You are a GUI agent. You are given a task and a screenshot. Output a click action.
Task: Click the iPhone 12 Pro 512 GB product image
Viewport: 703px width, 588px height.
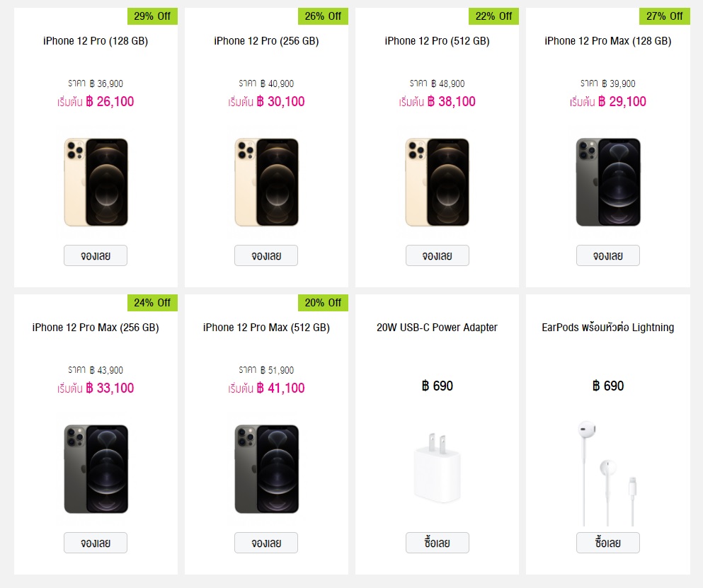437,182
